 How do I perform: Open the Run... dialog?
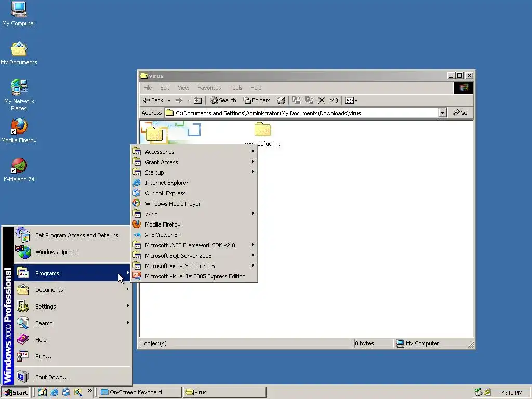[72, 356]
